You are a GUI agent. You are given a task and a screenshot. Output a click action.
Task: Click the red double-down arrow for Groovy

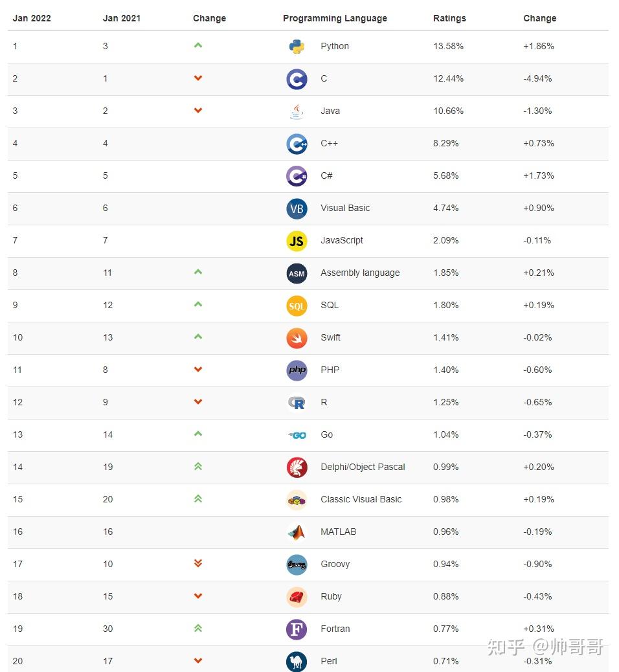(198, 563)
